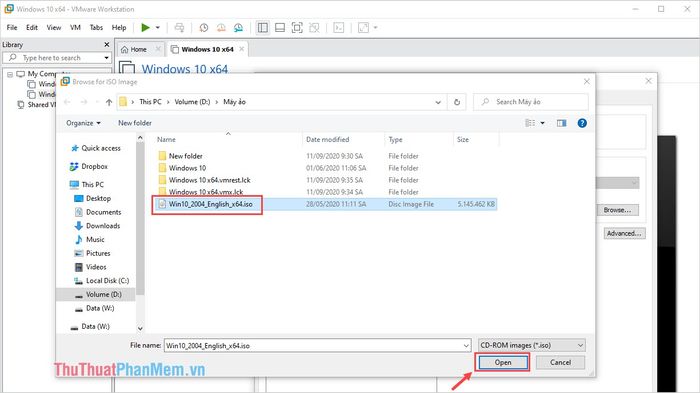Open the VM menu

click(75, 28)
